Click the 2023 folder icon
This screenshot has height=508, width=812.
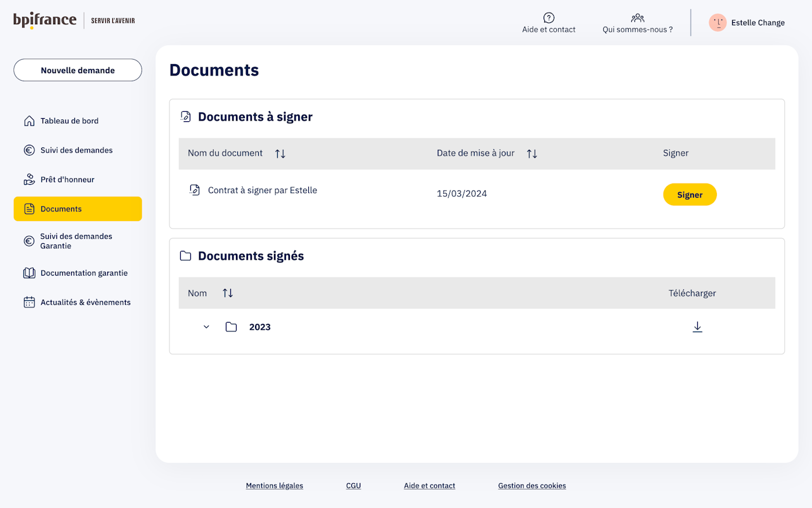231,327
